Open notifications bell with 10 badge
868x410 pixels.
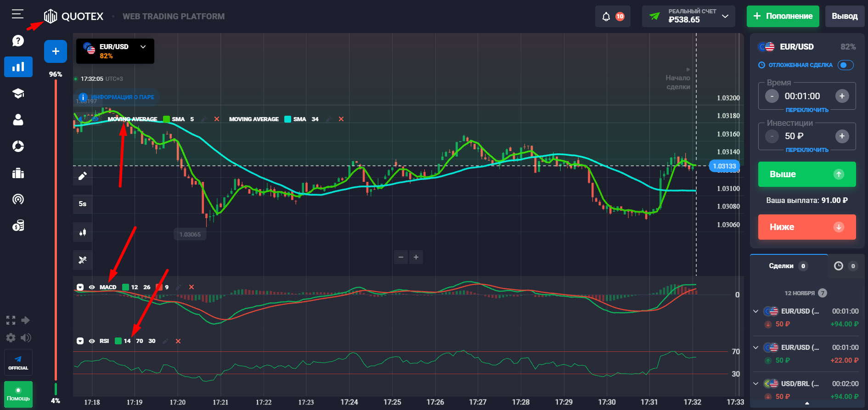click(x=613, y=17)
